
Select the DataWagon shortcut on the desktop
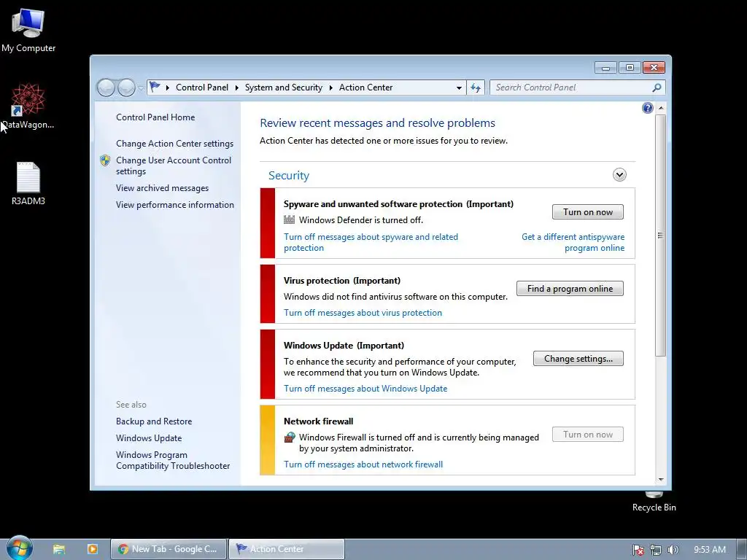28,106
